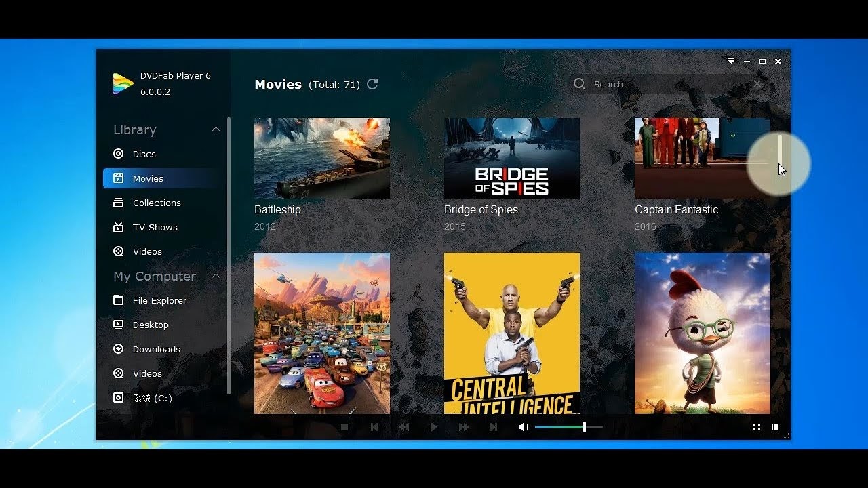This screenshot has height=488, width=868.
Task: Click the Discs disc icon
Action: (119, 154)
